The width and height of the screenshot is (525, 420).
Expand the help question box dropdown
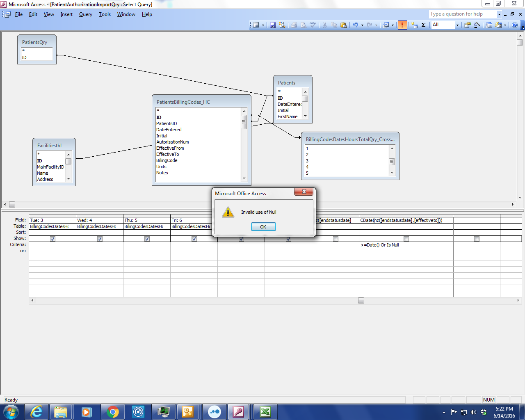pos(499,14)
